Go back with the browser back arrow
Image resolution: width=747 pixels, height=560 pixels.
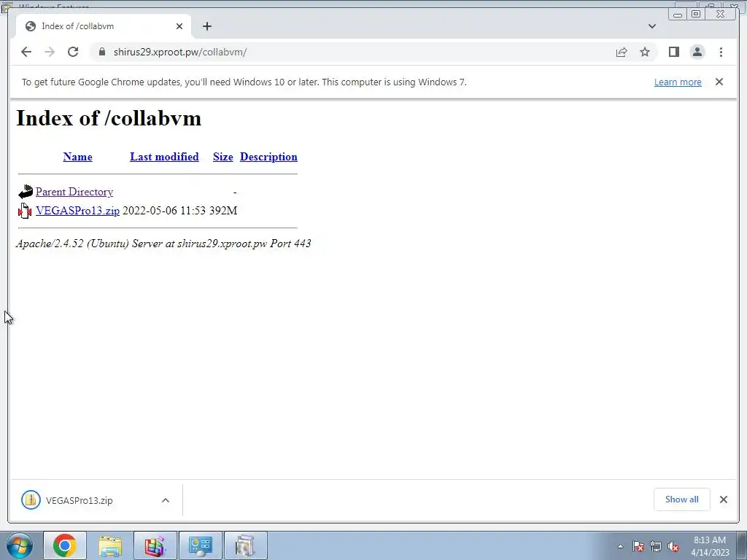(26, 52)
